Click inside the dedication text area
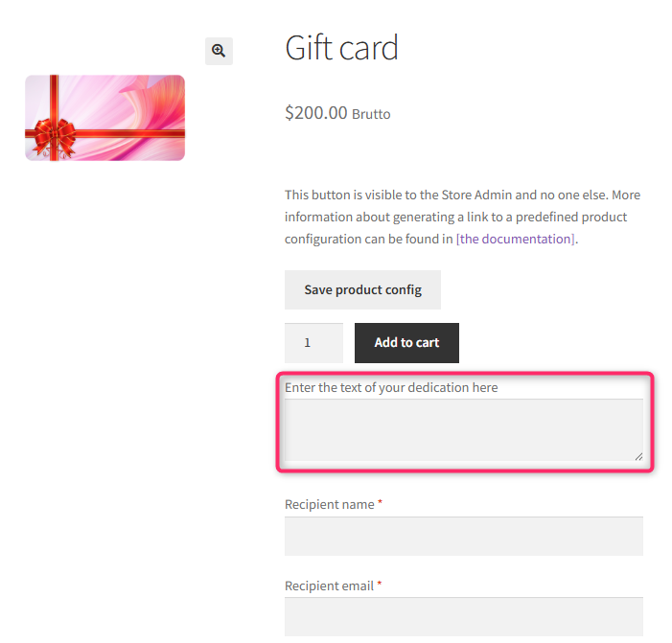Image resolution: width=672 pixels, height=643 pixels. [464, 430]
